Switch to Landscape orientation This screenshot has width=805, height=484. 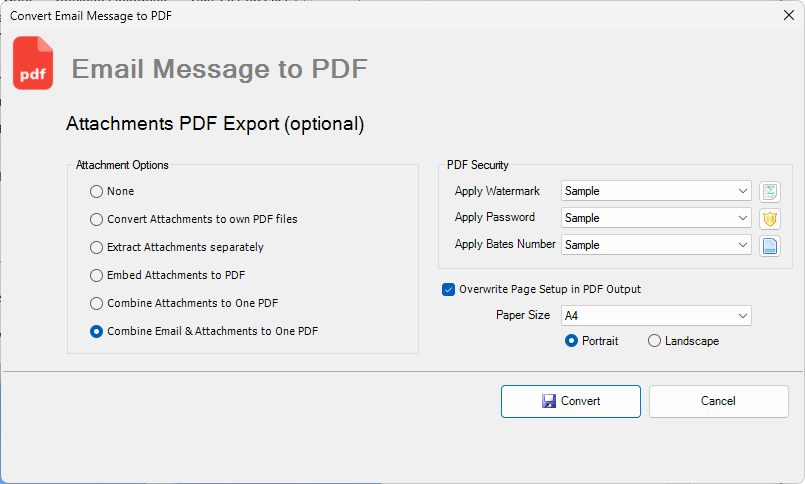pos(654,341)
